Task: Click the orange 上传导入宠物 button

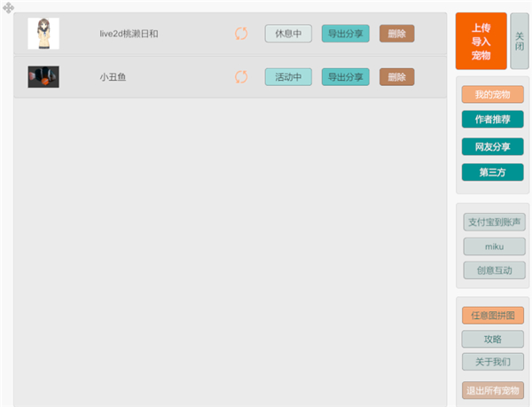Action: pos(481,41)
